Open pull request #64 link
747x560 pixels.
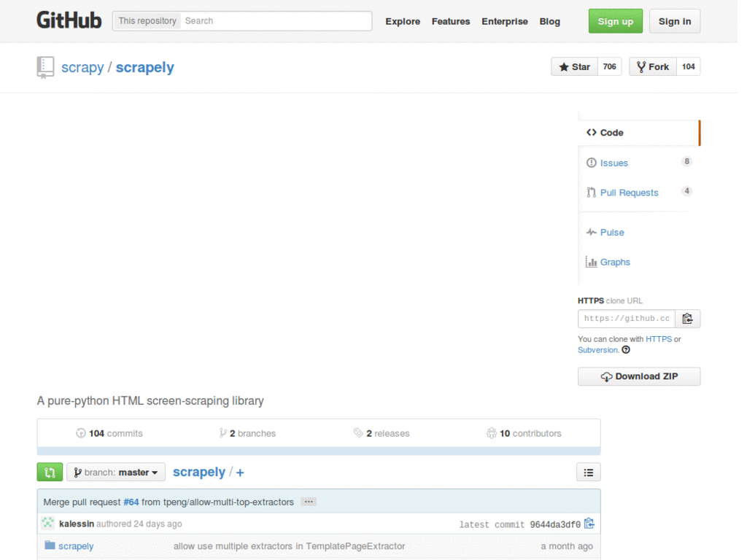click(x=131, y=502)
